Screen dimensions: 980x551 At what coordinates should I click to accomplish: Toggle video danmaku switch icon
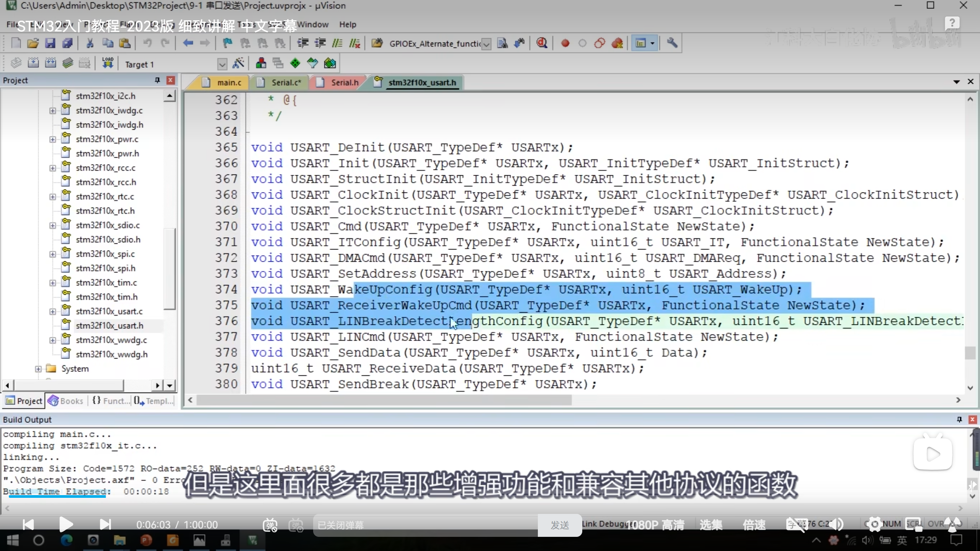270,525
